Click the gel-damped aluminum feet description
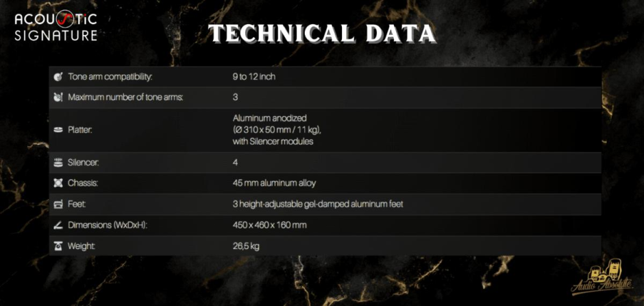The width and height of the screenshot is (644, 306). click(x=323, y=204)
